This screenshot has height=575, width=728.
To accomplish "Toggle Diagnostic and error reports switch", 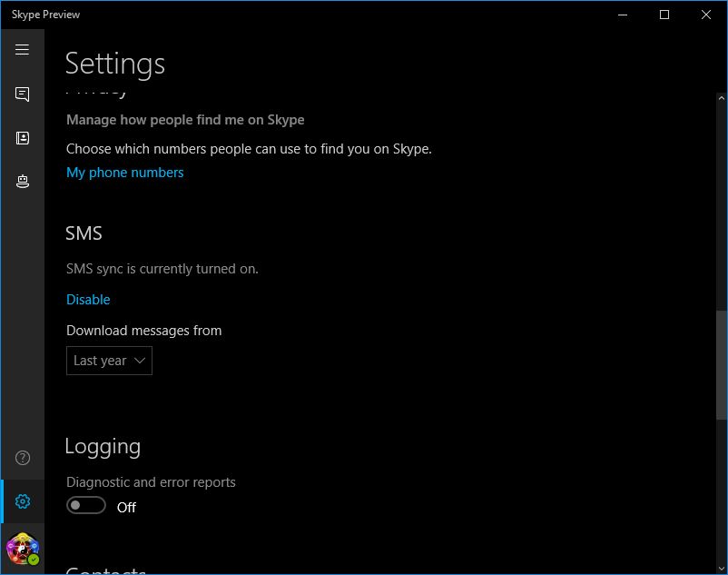I will (86, 505).
